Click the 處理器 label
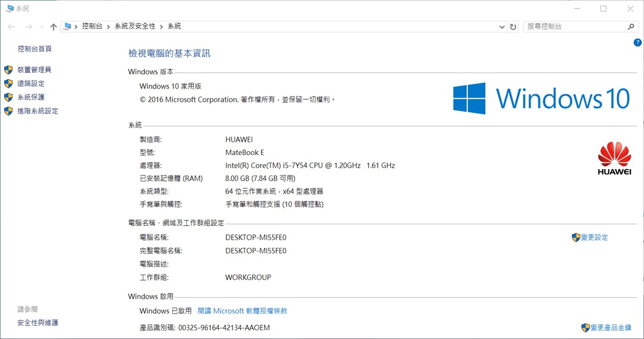Image resolution: width=644 pixels, height=339 pixels. (x=150, y=165)
